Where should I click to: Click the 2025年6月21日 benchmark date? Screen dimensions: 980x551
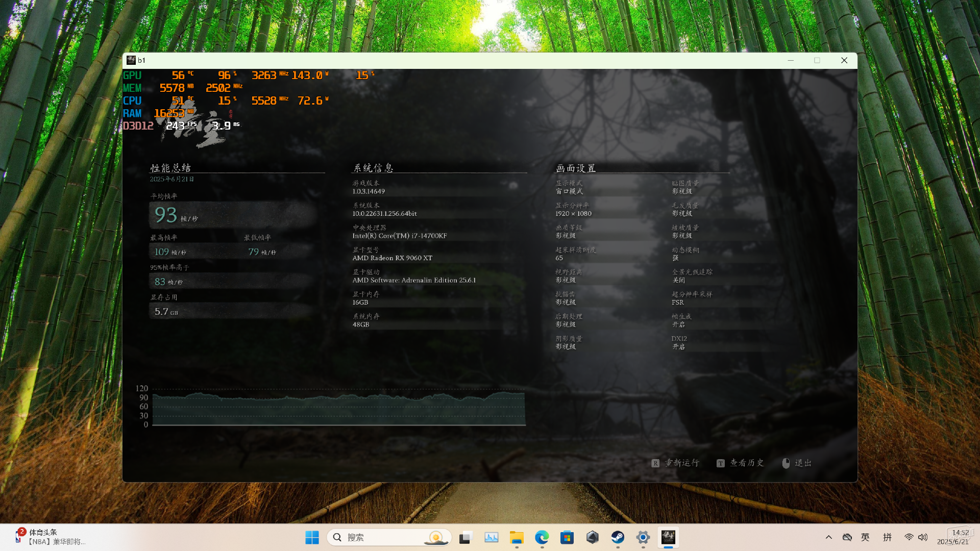171,179
